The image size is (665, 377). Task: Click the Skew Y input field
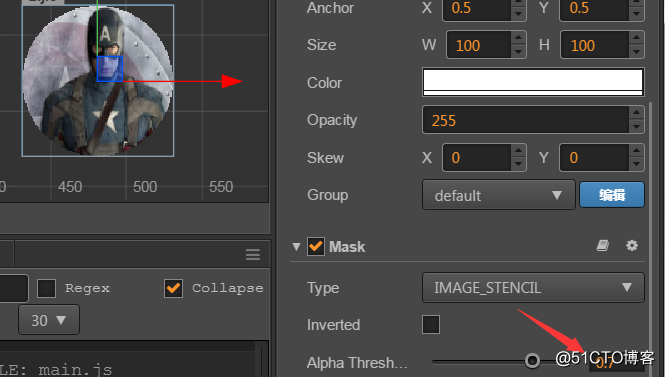(x=594, y=158)
